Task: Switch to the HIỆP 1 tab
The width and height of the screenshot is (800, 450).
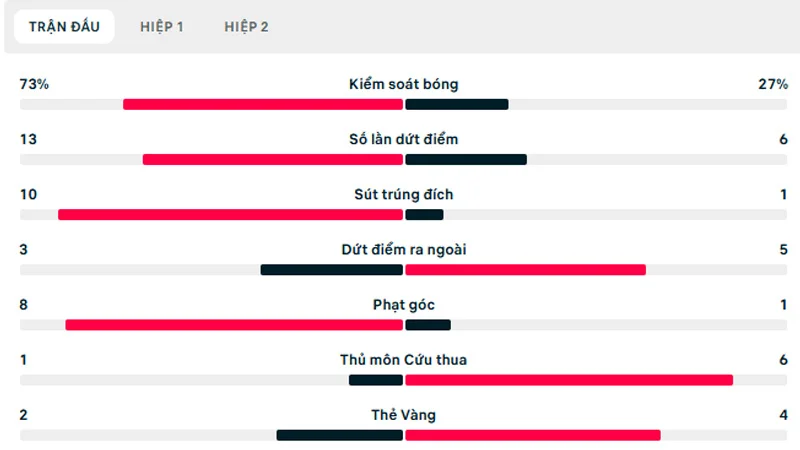Action: 161,27
